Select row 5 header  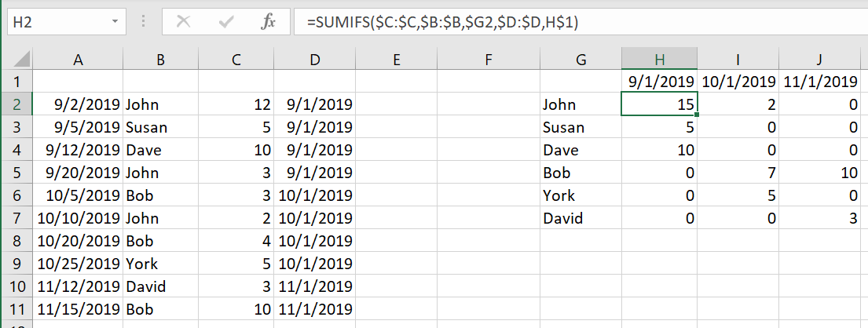click(17, 173)
